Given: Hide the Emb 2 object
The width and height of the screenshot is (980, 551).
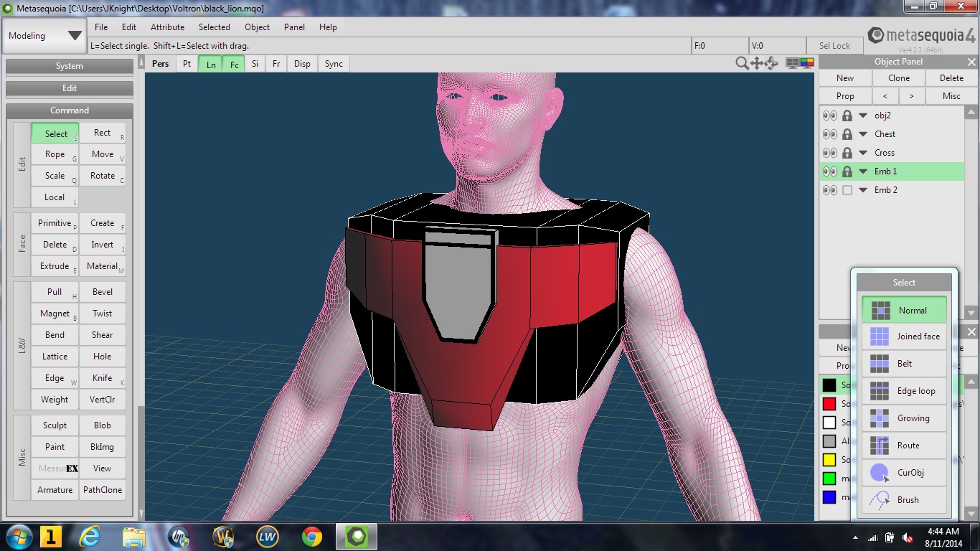Looking at the screenshot, I should [x=830, y=190].
